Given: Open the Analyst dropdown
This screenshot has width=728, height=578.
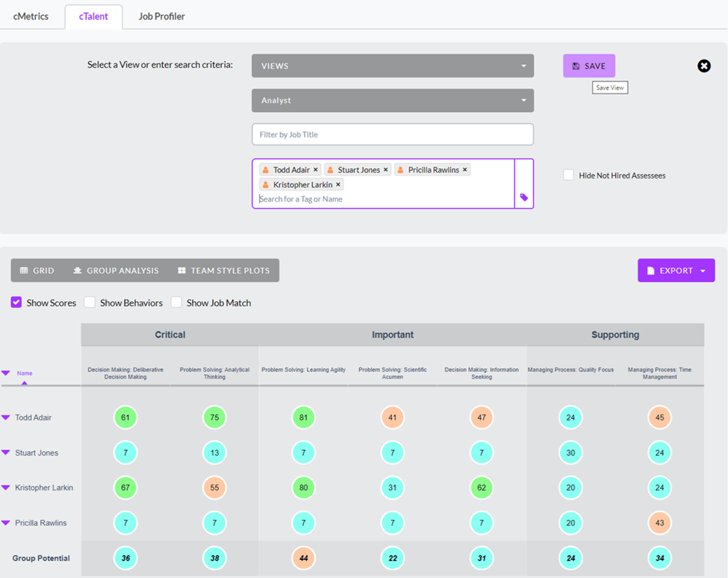Looking at the screenshot, I should (393, 100).
